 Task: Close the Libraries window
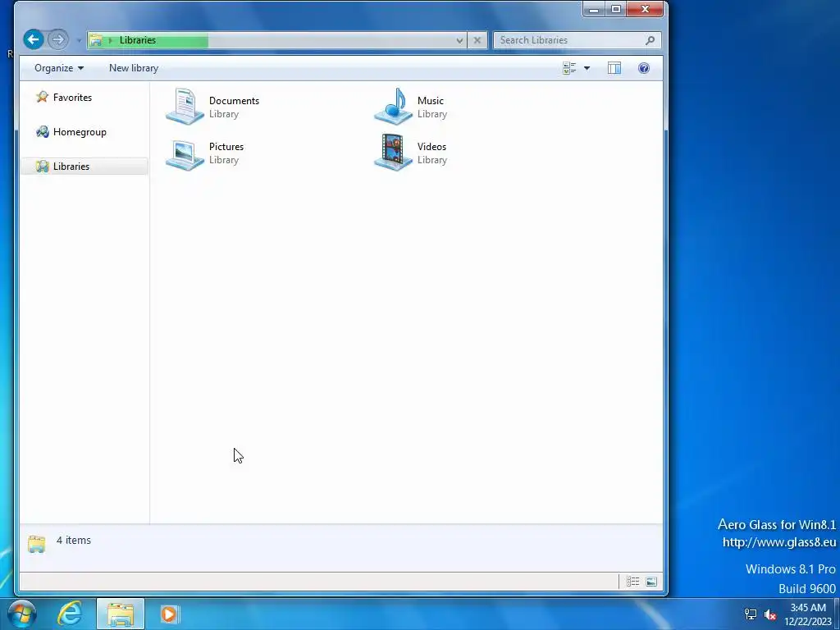pyautogui.click(x=645, y=9)
